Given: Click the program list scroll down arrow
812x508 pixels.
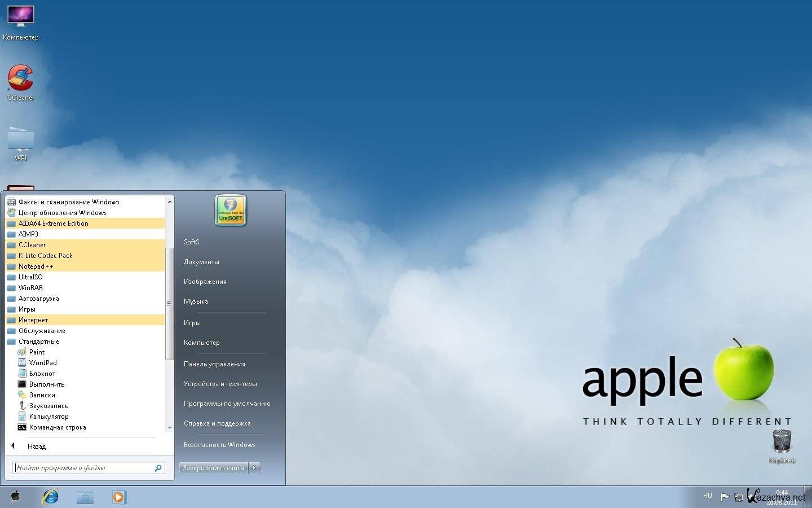Looking at the screenshot, I should click(170, 428).
